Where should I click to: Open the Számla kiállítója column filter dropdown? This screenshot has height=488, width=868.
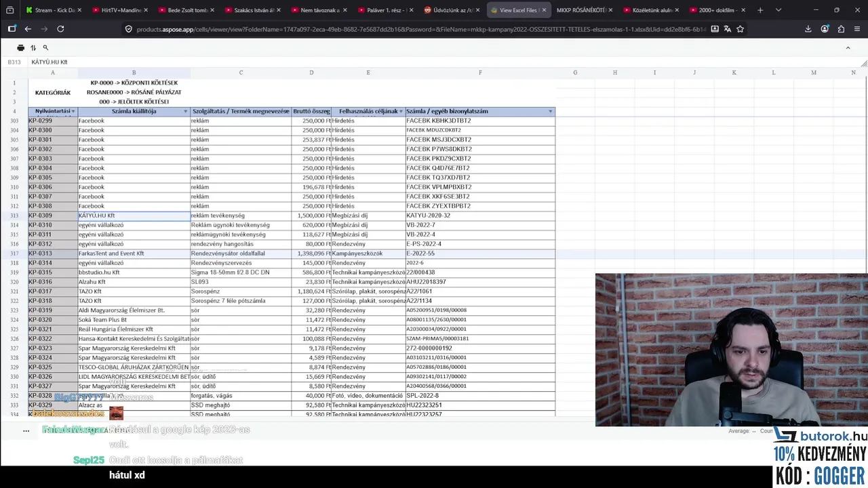coord(185,111)
